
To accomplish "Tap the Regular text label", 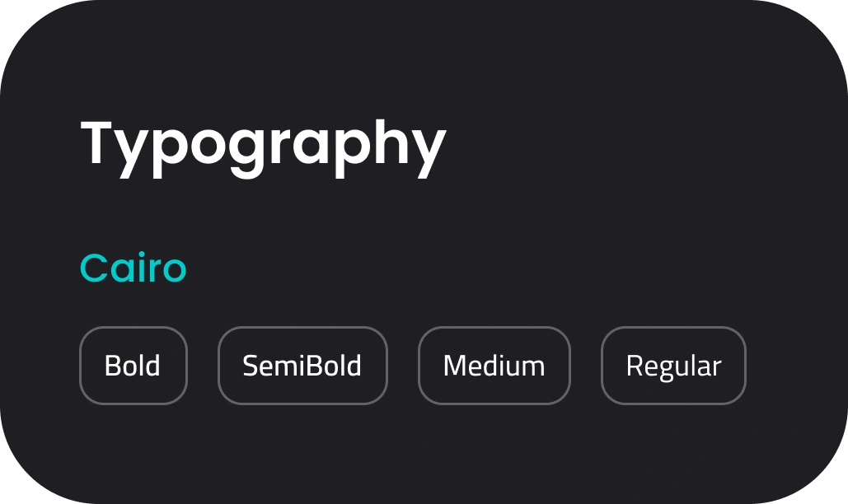I will click(673, 367).
